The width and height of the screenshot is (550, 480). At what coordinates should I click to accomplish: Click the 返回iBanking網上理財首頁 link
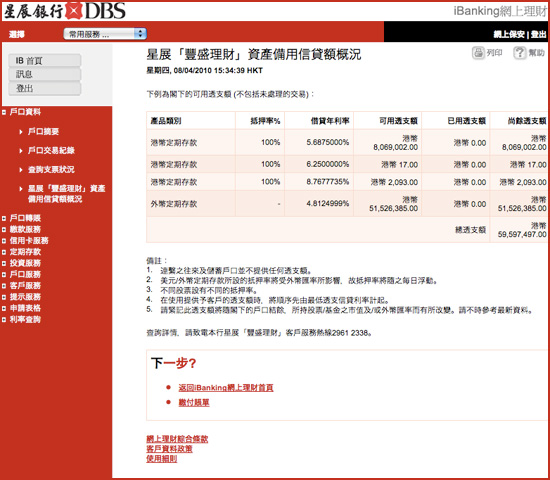(x=226, y=388)
